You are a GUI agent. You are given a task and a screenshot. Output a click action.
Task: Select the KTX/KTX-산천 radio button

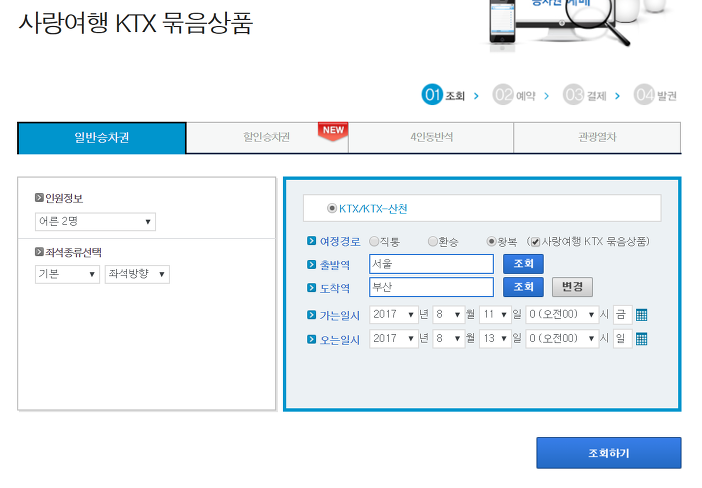coord(332,208)
